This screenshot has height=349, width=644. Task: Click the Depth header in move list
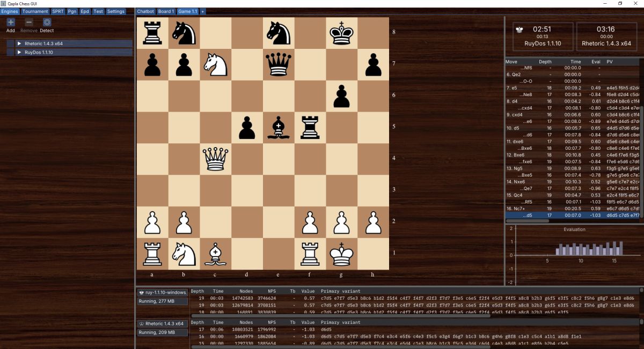click(x=545, y=62)
